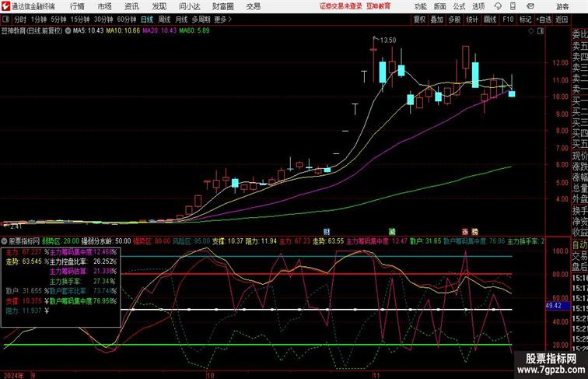Click the MA20: 10.43 label

159,31
